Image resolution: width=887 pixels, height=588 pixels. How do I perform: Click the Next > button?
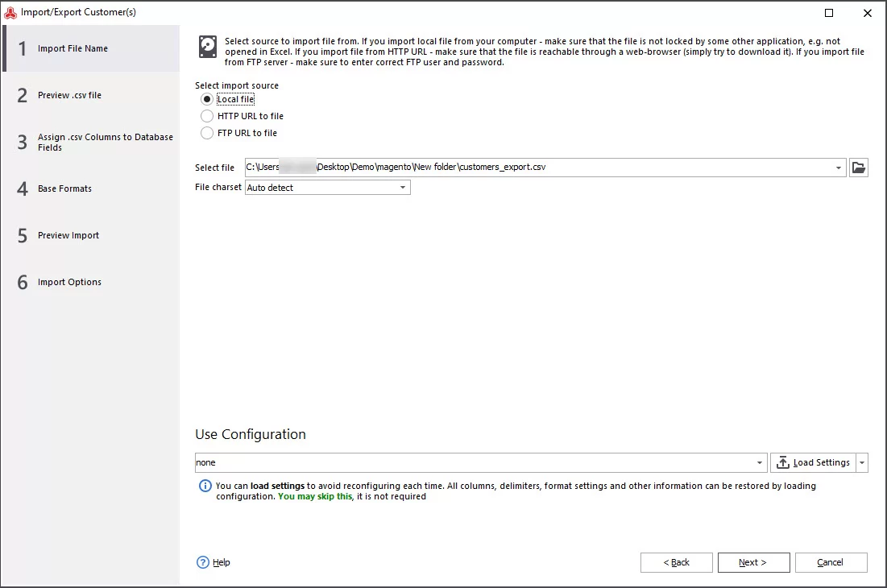pyautogui.click(x=753, y=562)
